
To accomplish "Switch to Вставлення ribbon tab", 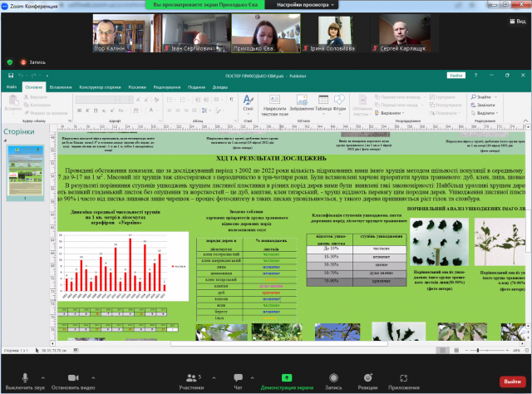I will (61, 87).
